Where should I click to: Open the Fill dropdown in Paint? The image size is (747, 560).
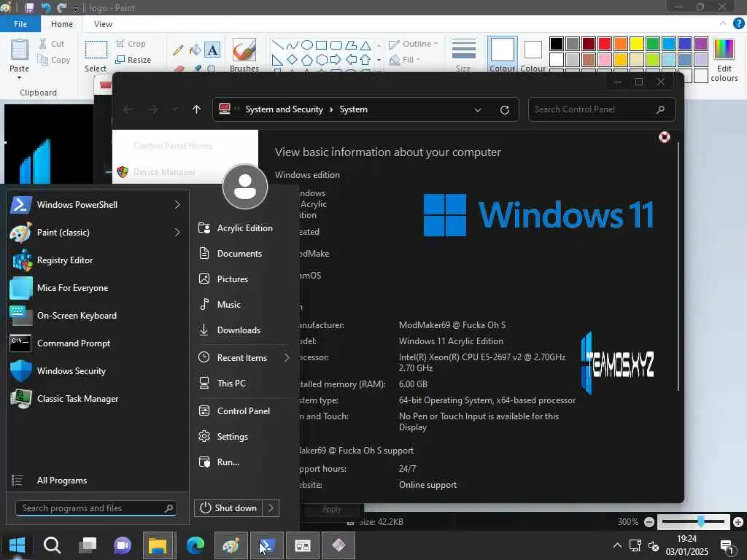[406, 60]
